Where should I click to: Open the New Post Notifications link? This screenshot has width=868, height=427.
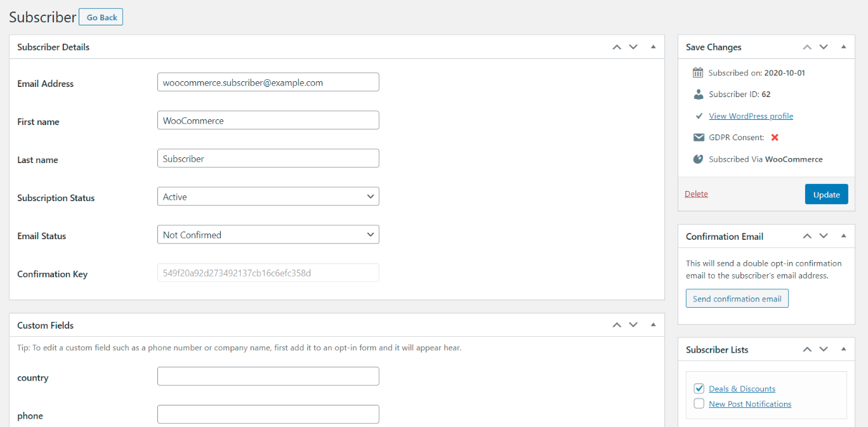coord(750,404)
